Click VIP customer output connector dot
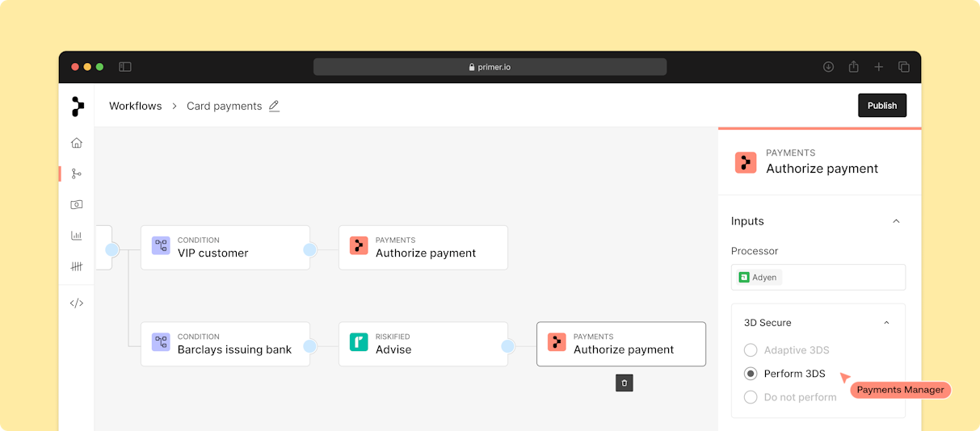980x431 pixels. [309, 250]
